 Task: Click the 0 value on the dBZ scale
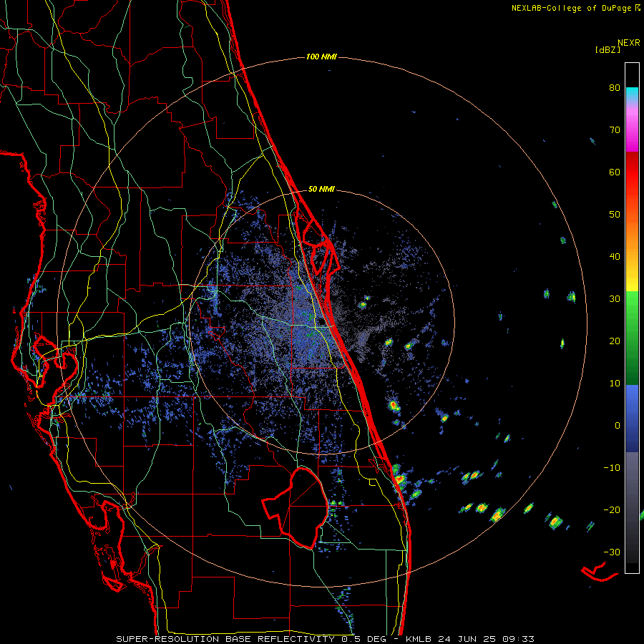click(x=618, y=426)
